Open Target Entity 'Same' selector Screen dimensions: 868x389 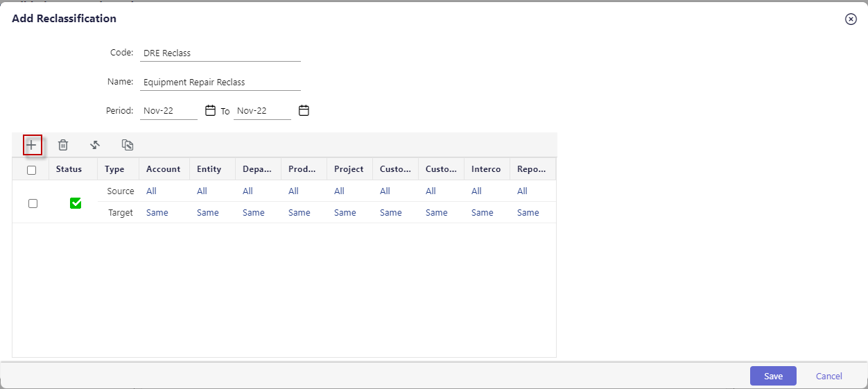click(208, 213)
